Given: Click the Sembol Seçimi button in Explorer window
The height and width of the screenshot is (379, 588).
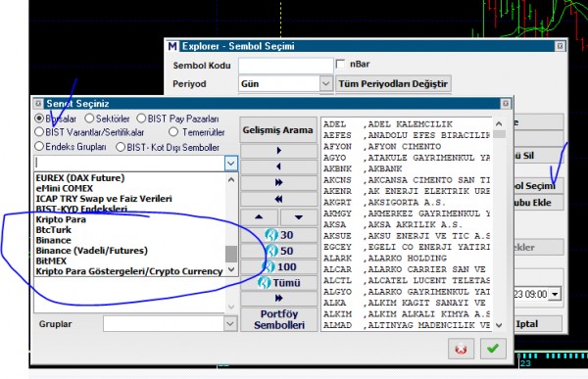Looking at the screenshot, I should pos(538,185).
